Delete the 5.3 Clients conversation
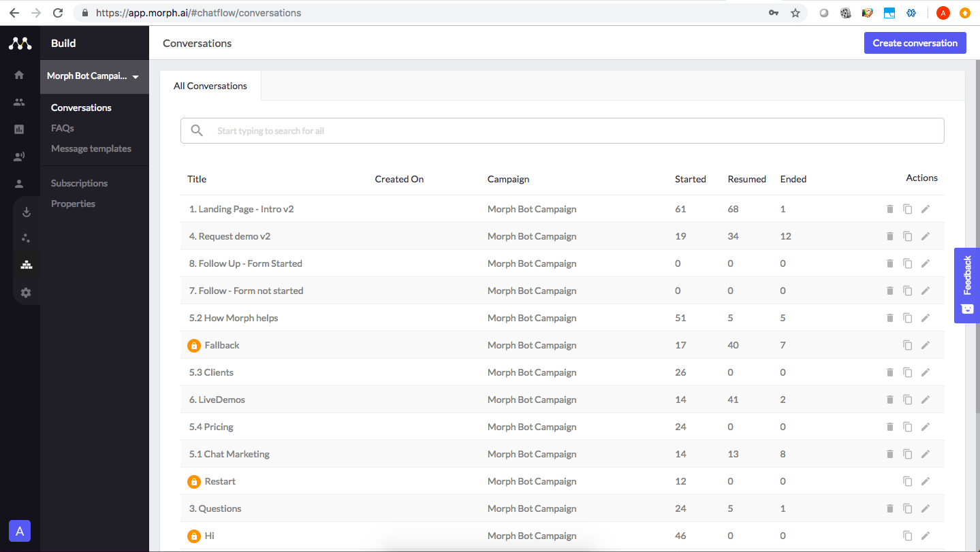This screenshot has height=552, width=980. [x=889, y=372]
